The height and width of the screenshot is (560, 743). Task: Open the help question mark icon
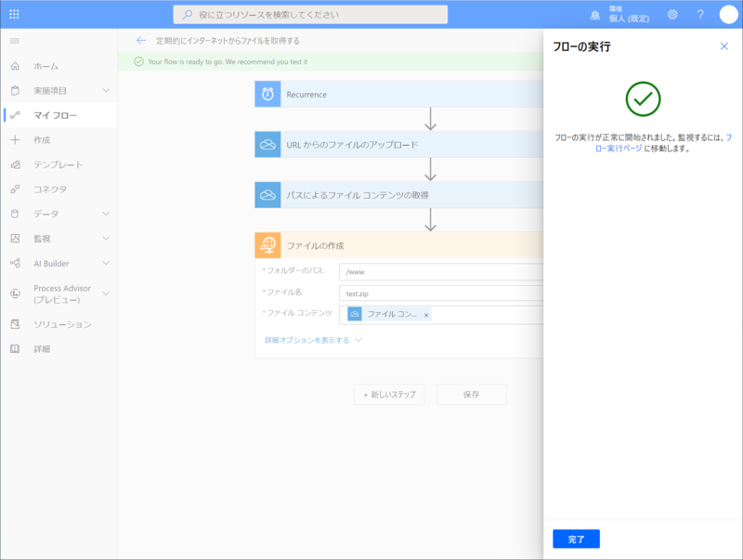(700, 15)
